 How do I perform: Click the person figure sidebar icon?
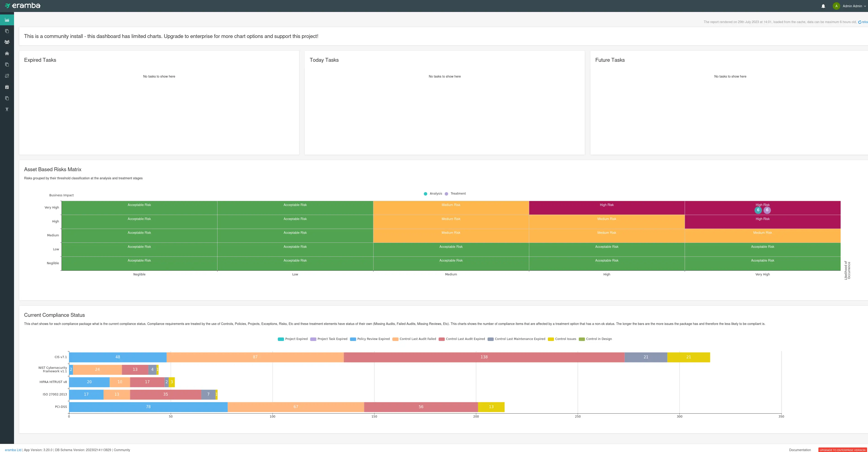click(x=7, y=109)
